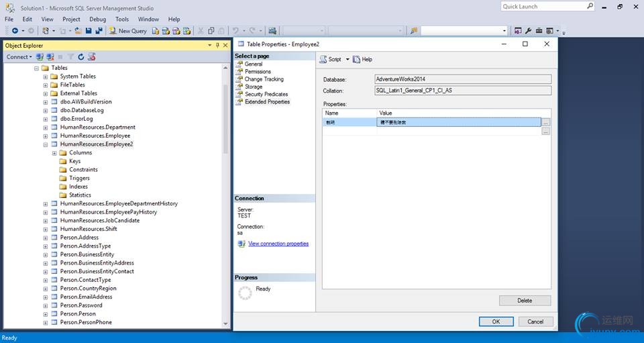Image resolution: width=644 pixels, height=343 pixels.
Task: Open the Script dropdown arrow
Action: coord(347,59)
